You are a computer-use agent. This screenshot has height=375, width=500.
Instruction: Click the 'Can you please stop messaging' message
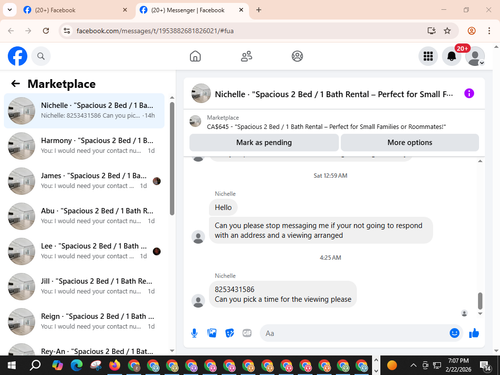pyautogui.click(x=321, y=230)
